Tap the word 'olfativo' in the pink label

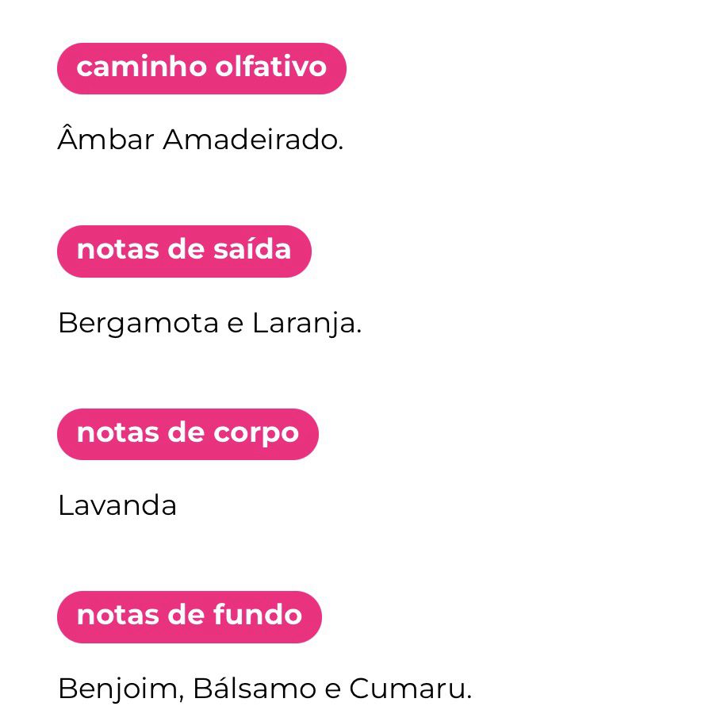[271, 68]
